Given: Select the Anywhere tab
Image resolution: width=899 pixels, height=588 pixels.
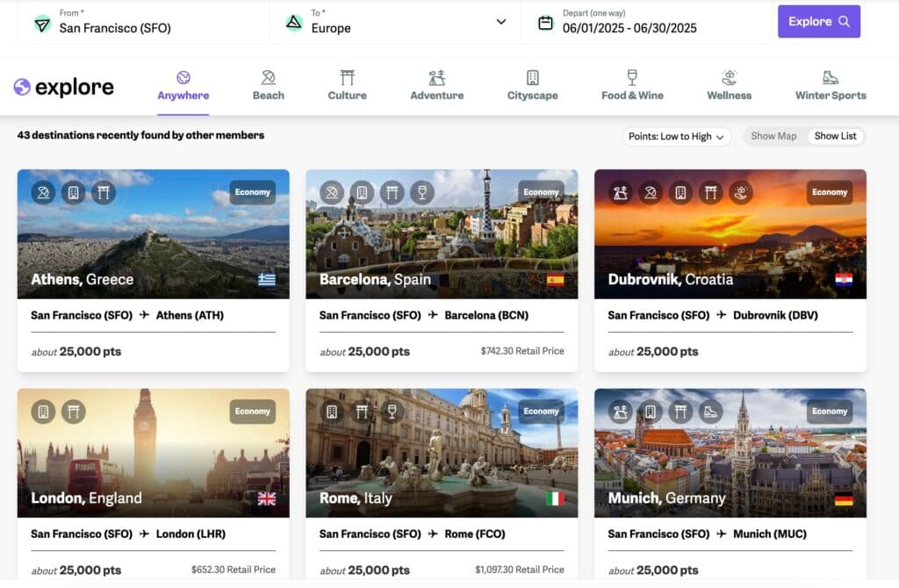Looking at the screenshot, I should (x=183, y=87).
